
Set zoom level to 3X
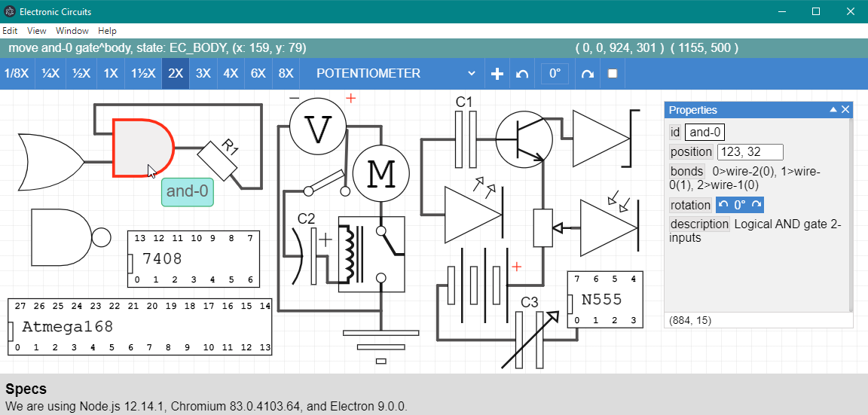(203, 74)
